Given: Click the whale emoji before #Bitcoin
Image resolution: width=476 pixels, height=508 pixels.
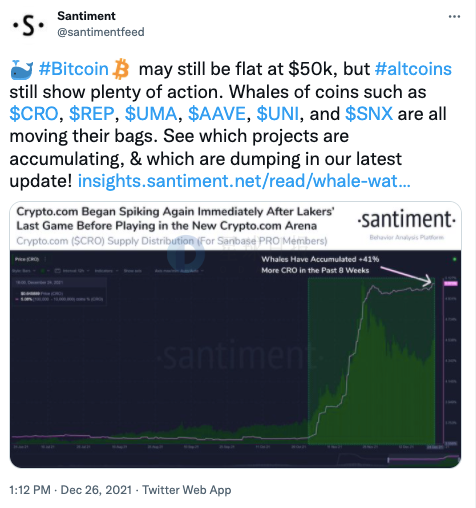Looking at the screenshot, I should point(22,70).
